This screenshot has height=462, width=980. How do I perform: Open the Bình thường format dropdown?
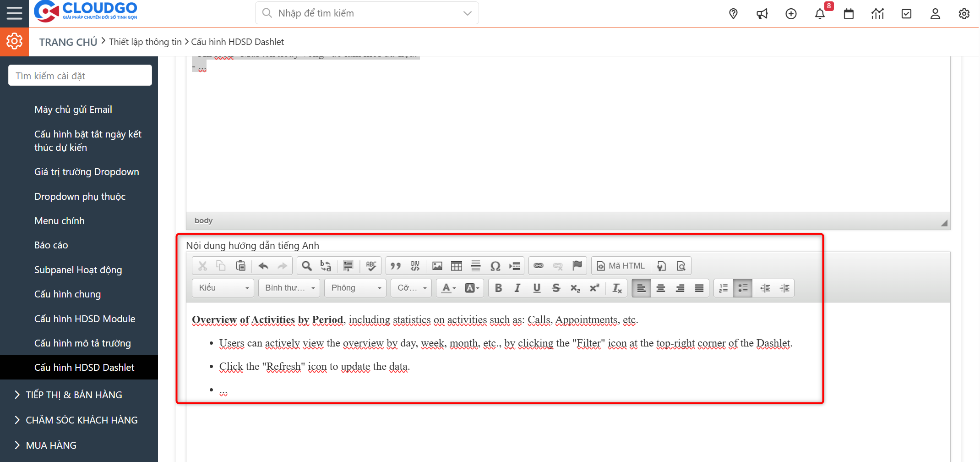point(289,288)
